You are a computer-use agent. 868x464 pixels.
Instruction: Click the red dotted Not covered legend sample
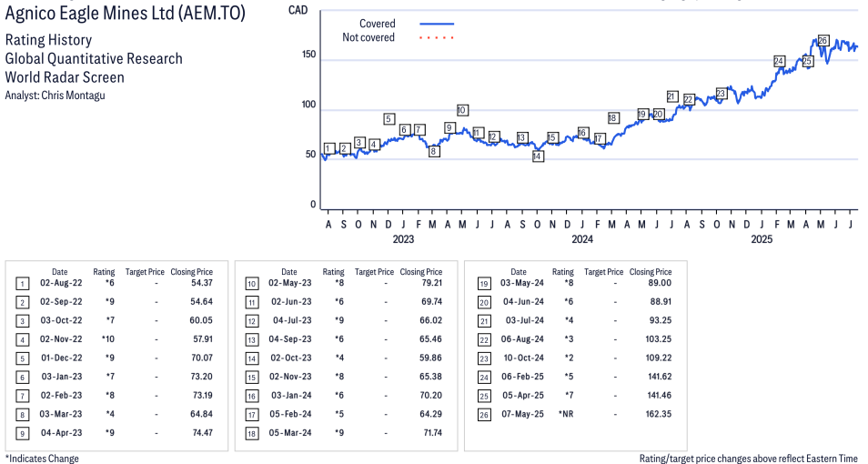[437, 37]
